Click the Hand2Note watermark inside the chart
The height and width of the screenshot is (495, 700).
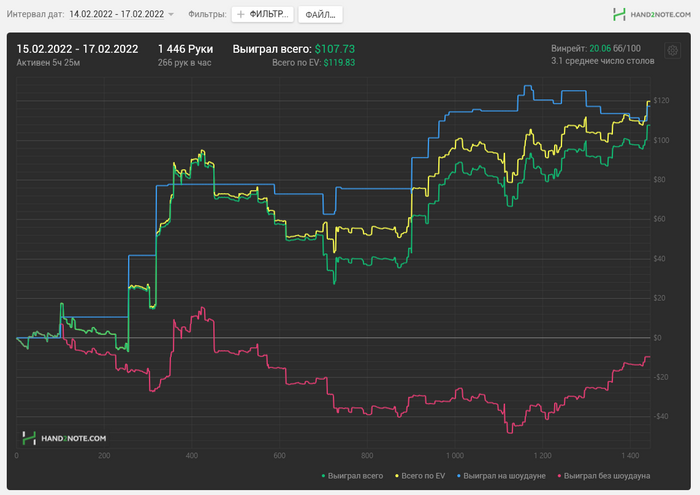(x=64, y=438)
